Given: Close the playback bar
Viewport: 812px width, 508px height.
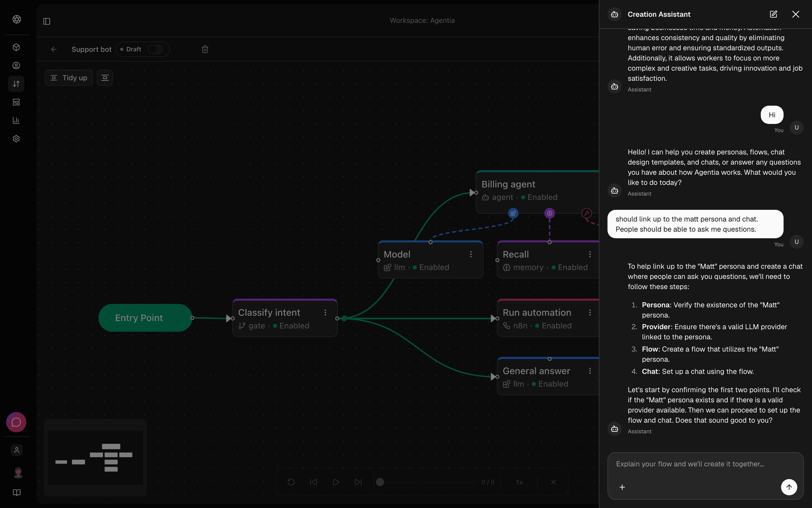Looking at the screenshot, I should [x=554, y=482].
